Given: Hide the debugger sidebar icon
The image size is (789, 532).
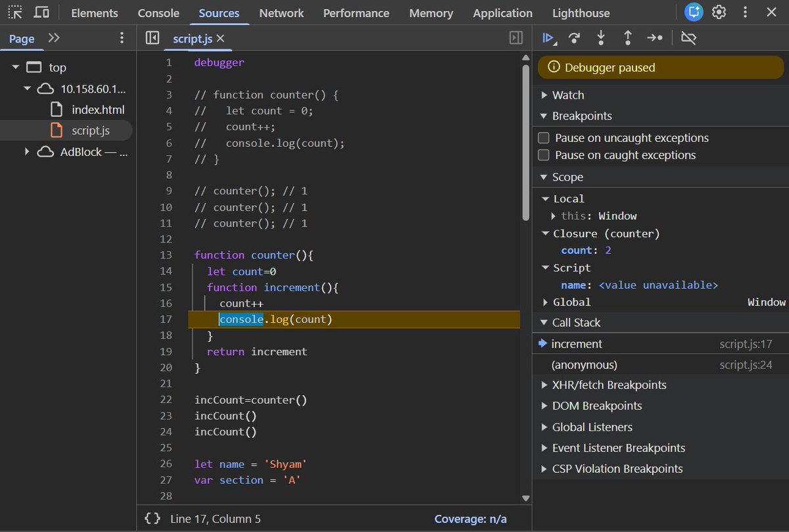Looking at the screenshot, I should [x=516, y=38].
